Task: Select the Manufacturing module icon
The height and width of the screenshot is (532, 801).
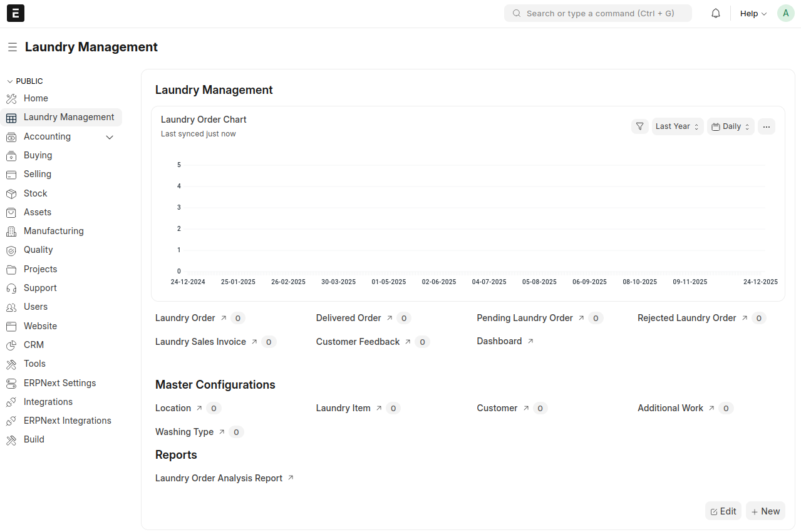Action: tap(13, 231)
